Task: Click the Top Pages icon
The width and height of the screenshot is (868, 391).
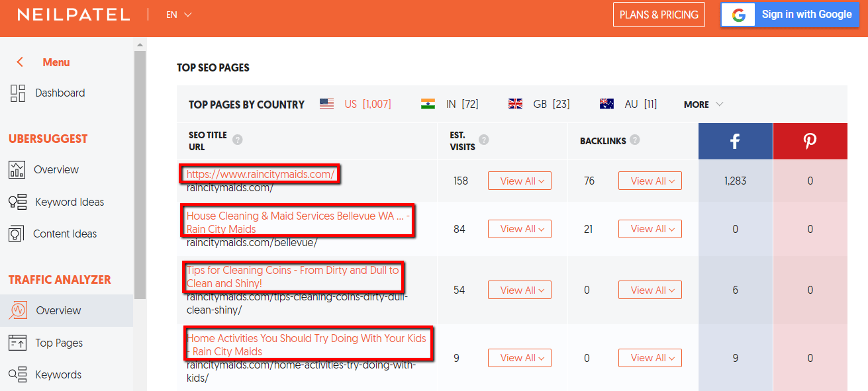Action: pos(17,343)
